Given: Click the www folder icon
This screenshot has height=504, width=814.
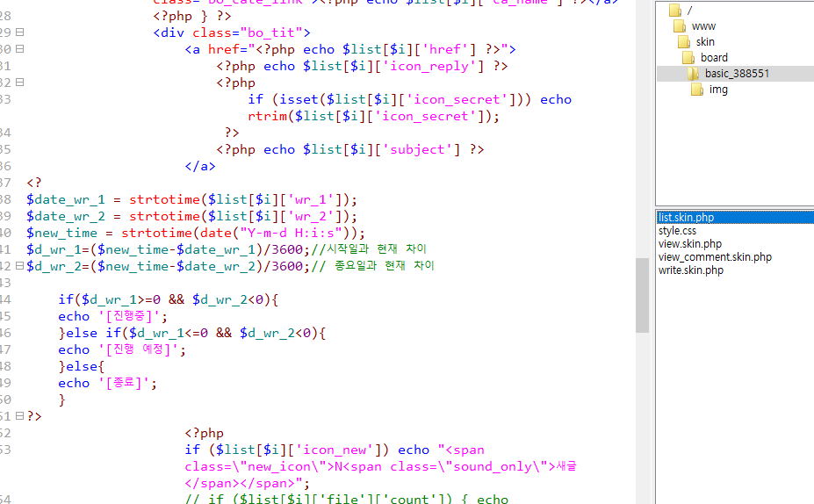Looking at the screenshot, I should tap(679, 26).
